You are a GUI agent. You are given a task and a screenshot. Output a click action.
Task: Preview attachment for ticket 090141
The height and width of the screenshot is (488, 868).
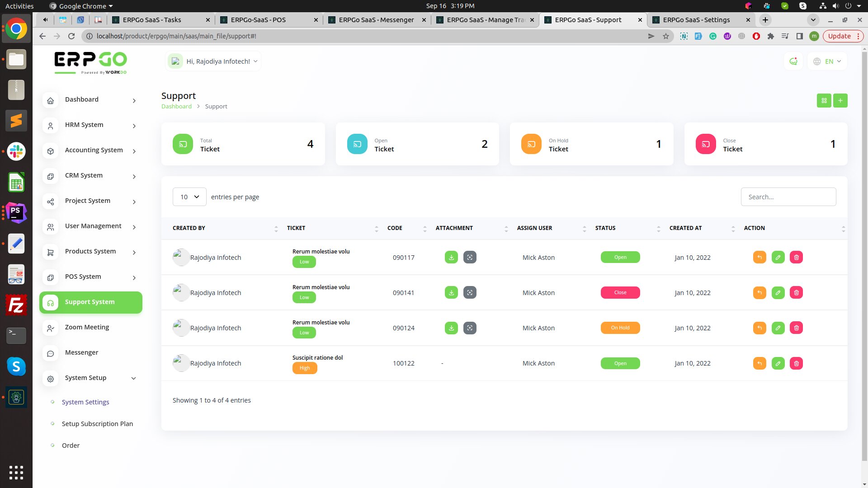tap(470, 293)
